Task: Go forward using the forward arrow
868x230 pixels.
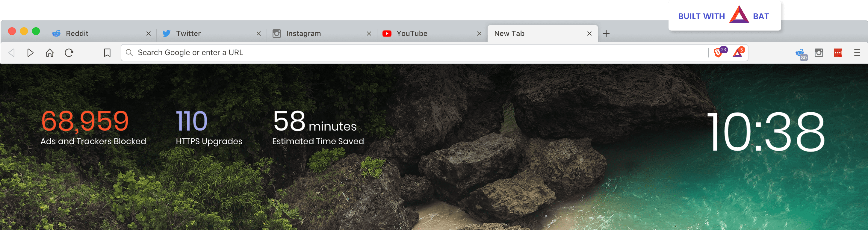Action: [x=30, y=52]
